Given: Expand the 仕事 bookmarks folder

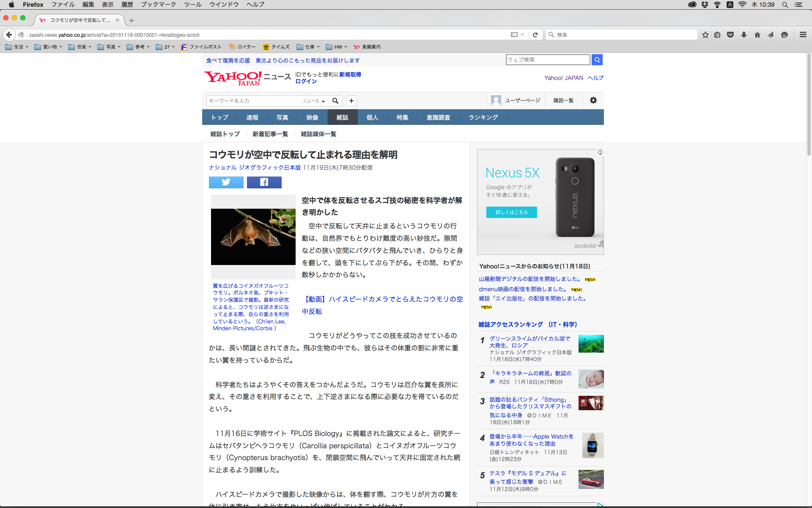Looking at the screenshot, I should 308,47.
